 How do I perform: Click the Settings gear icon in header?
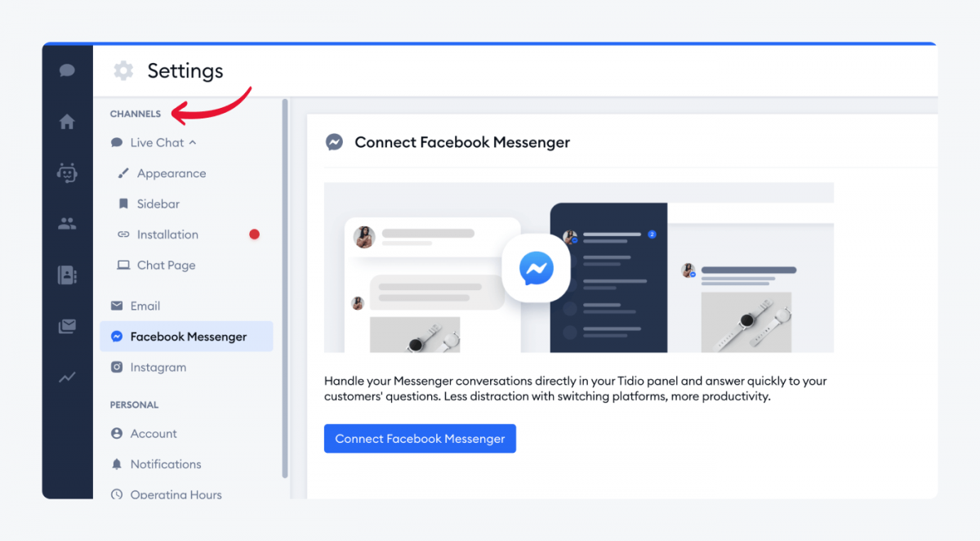tap(123, 71)
